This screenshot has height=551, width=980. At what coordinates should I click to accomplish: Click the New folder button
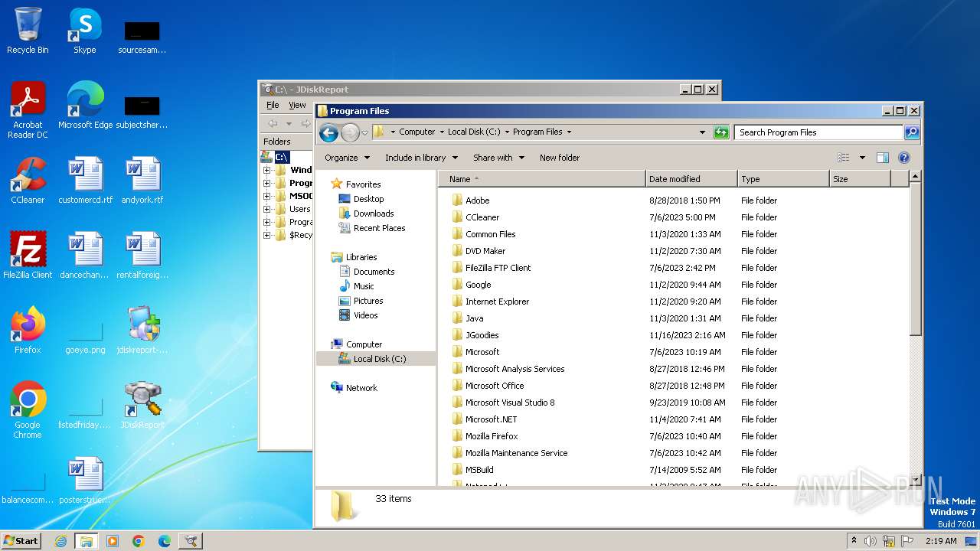pos(560,158)
